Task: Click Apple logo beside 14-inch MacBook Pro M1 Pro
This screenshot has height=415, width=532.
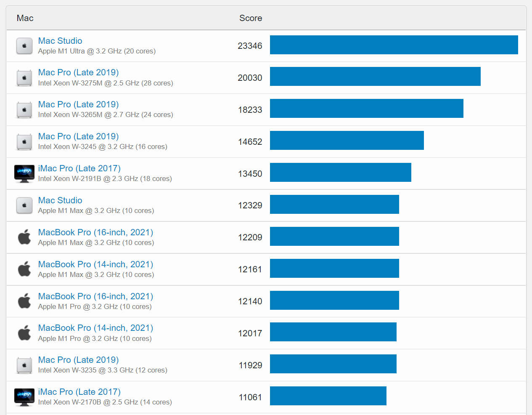Action: pos(24,333)
